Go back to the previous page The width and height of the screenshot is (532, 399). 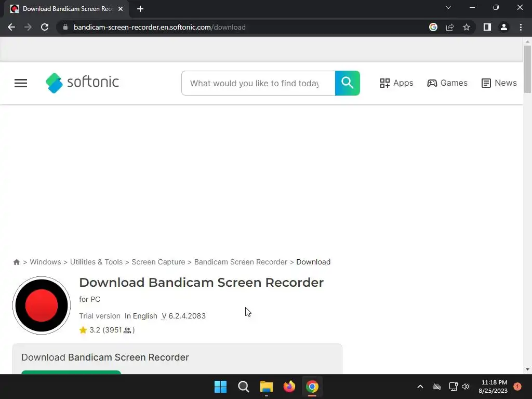point(11,27)
